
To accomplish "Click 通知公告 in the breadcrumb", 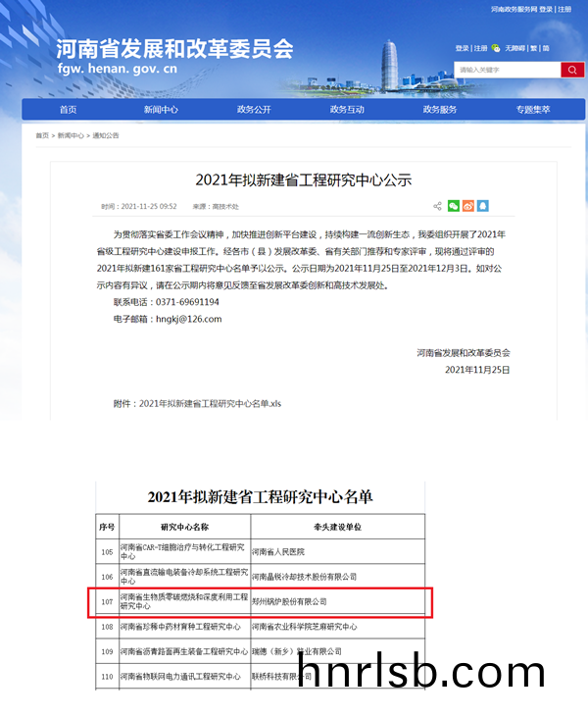I will 106,135.
